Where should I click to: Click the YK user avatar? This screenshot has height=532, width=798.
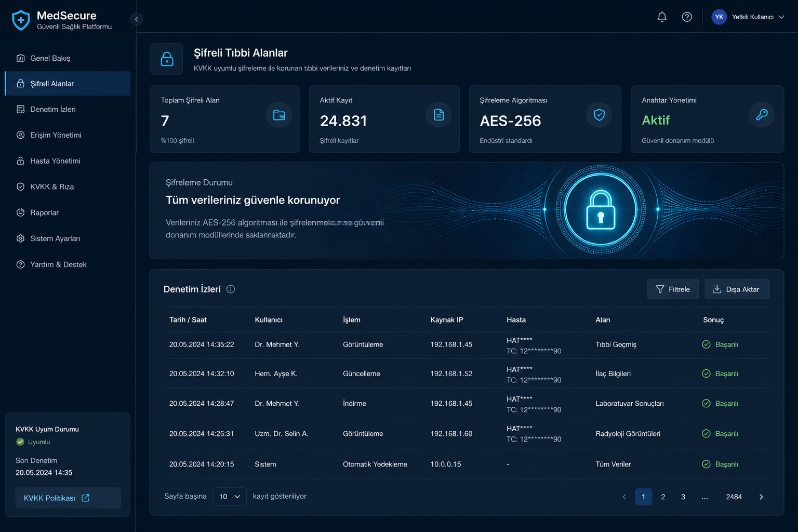pos(719,17)
